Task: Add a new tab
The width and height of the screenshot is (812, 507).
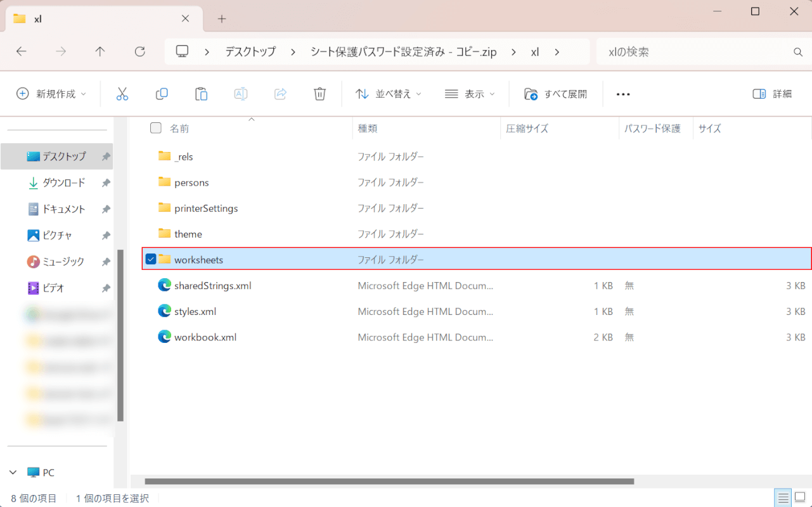Action: point(222,19)
